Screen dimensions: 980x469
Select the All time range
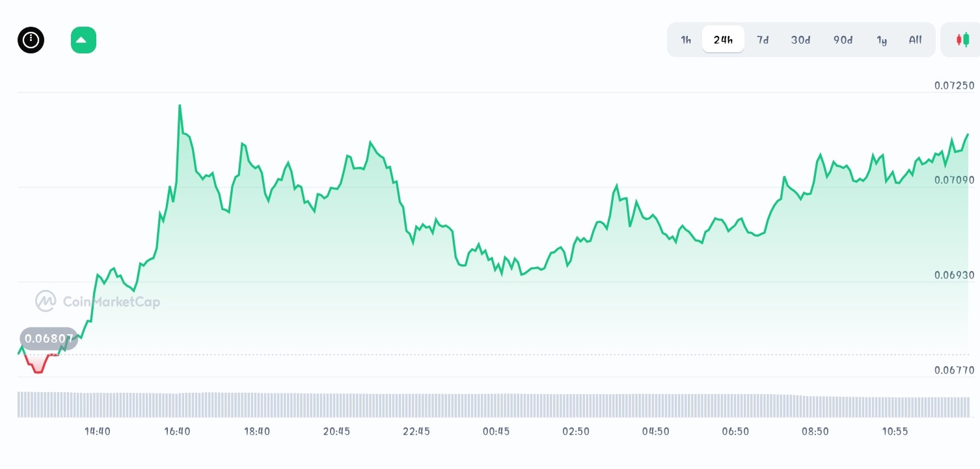pyautogui.click(x=915, y=40)
